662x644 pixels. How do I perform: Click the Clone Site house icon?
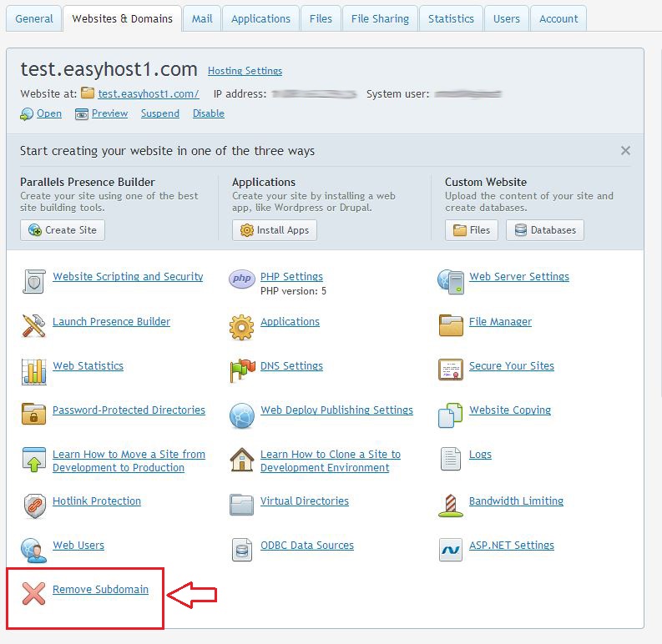coord(242,459)
